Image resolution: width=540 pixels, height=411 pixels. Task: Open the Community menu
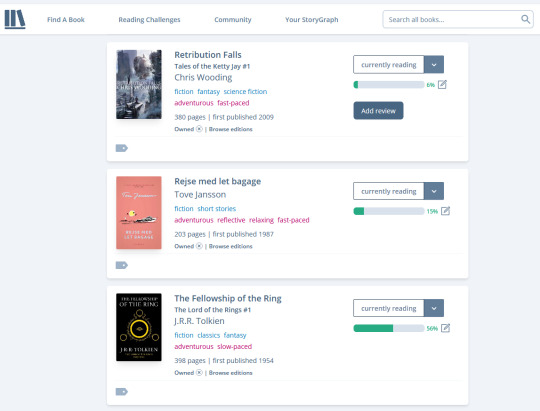233,20
